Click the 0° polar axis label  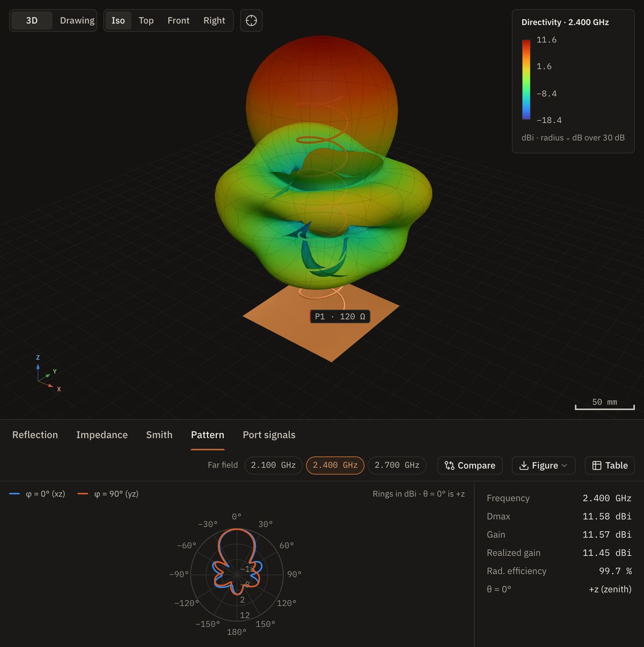click(237, 517)
